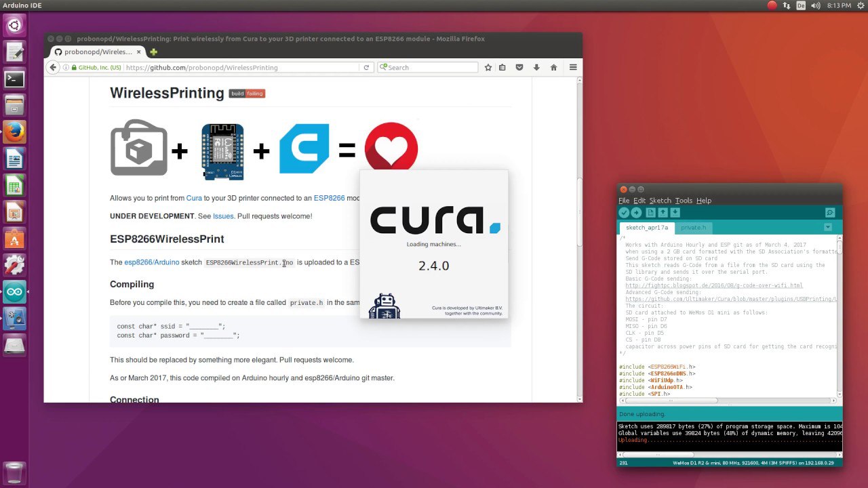Click the "#include <ESP8266WiFi.h>" code line
Viewport: 868px width, 488px height.
[x=657, y=367]
